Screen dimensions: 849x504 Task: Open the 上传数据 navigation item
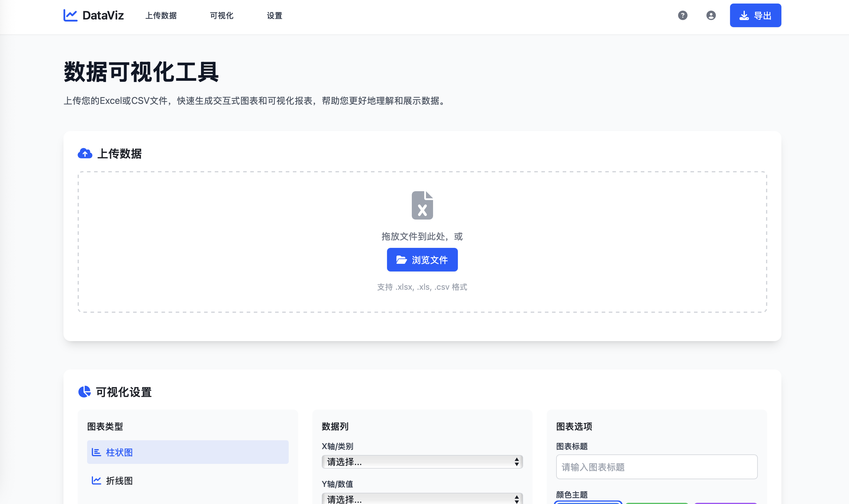tap(161, 16)
